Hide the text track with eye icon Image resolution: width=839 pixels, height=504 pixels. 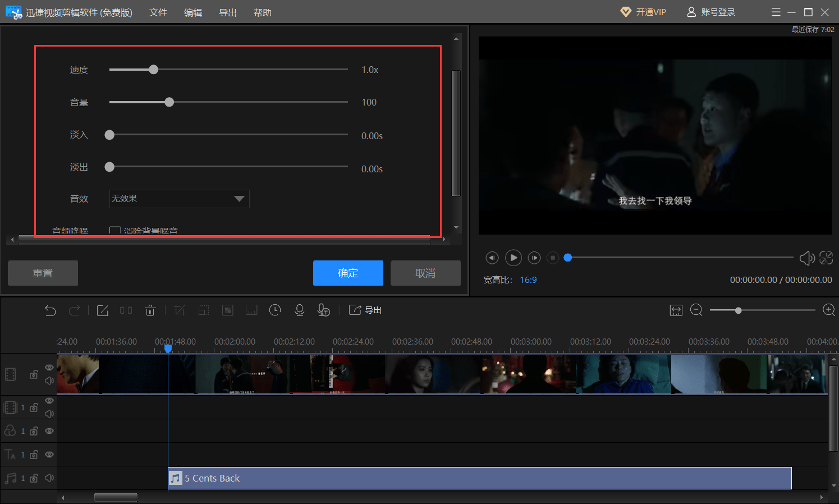(49, 455)
